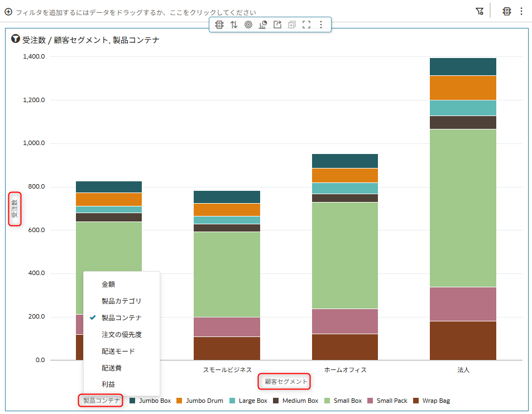532x414 pixels.
Task: Click the plus icon to add a filter
Action: click(8, 12)
